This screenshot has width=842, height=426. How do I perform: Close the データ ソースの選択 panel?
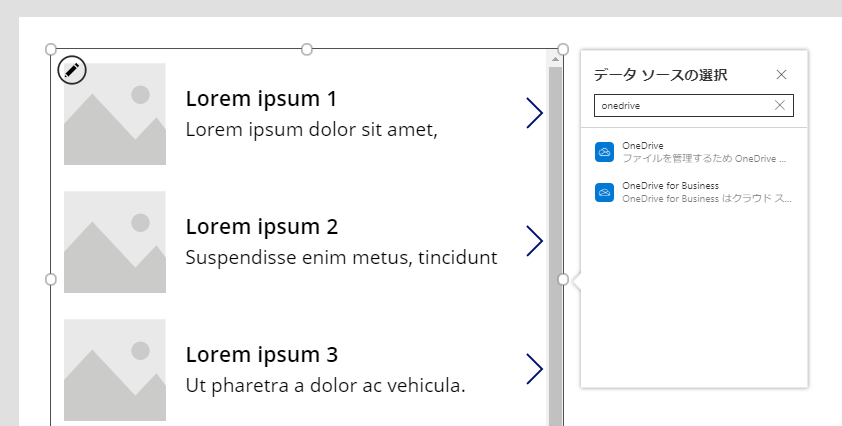point(781,75)
